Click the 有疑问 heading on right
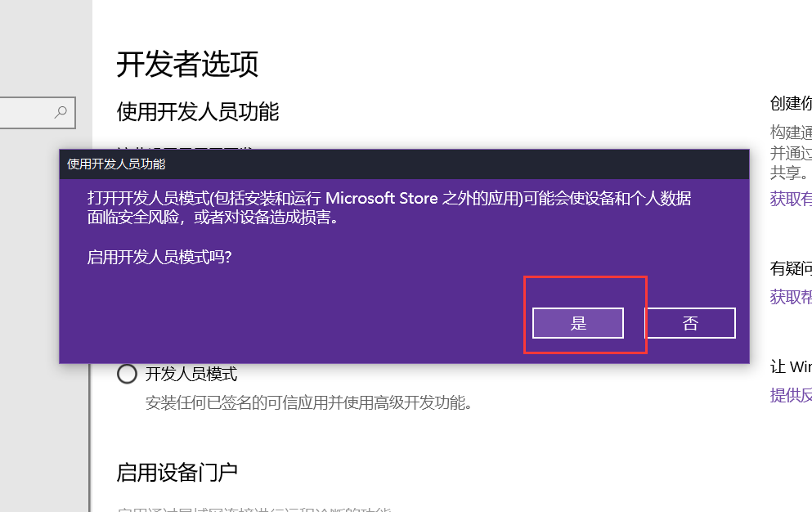 pos(791,268)
